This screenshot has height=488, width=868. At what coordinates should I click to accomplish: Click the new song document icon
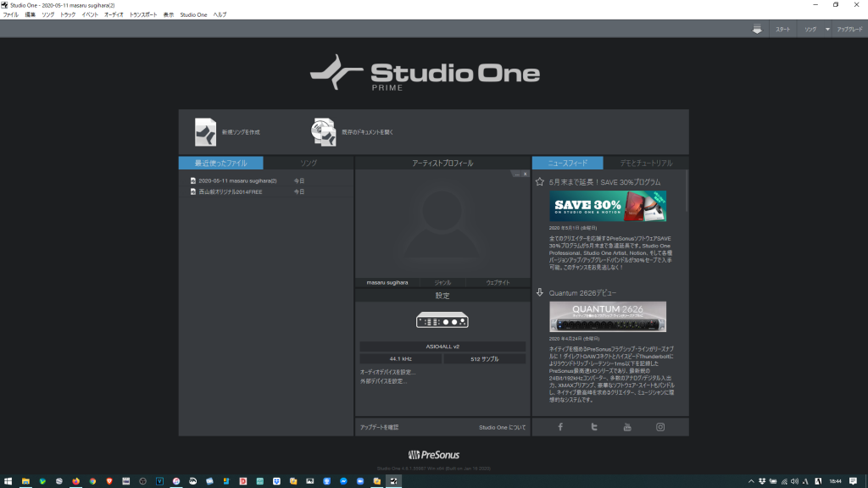tap(205, 132)
